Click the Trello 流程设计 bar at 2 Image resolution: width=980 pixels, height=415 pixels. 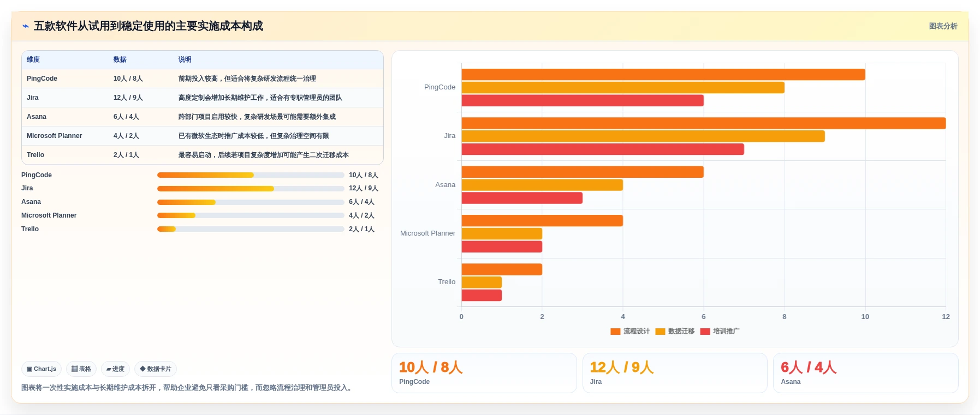pyautogui.click(x=502, y=269)
